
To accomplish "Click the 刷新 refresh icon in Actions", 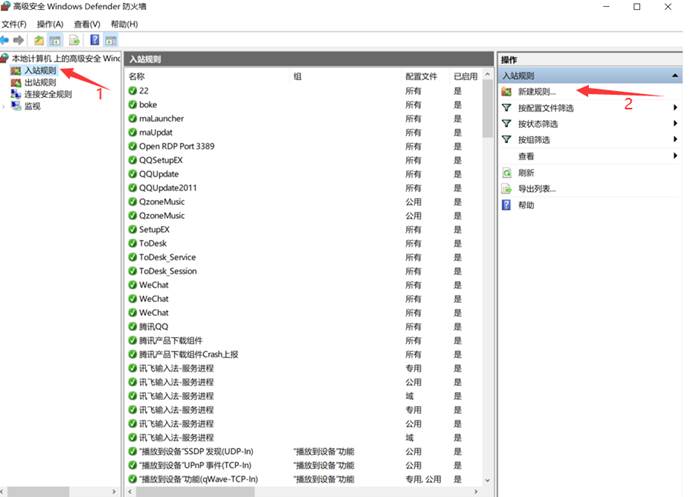I will [x=507, y=173].
